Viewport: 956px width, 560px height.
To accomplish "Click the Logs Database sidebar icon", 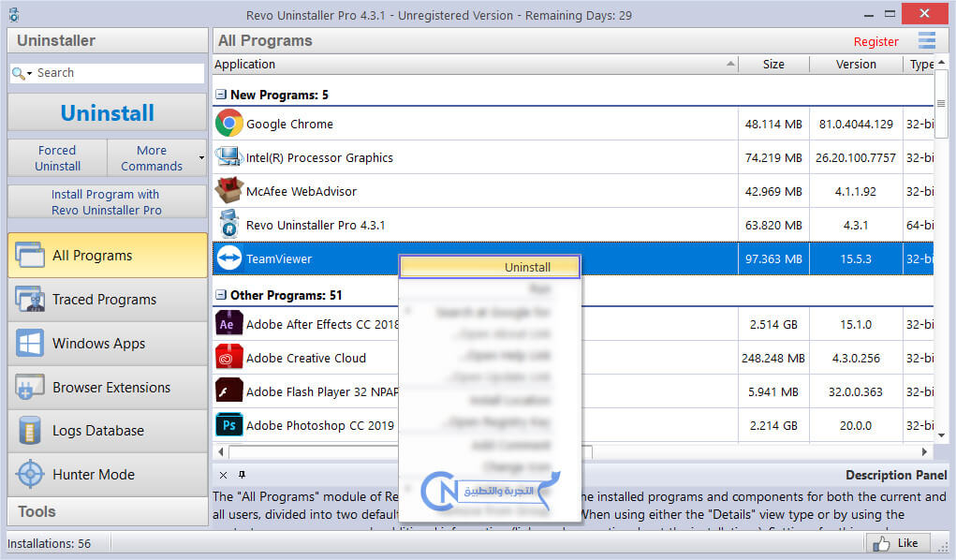I will point(30,430).
